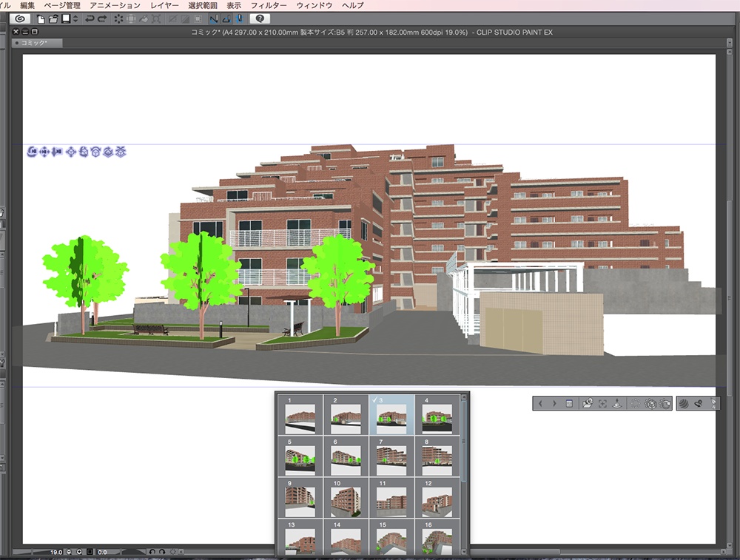Screen dimensions: 740x560
Task: Click the Undo arrow in the toolbar
Action: point(89,19)
